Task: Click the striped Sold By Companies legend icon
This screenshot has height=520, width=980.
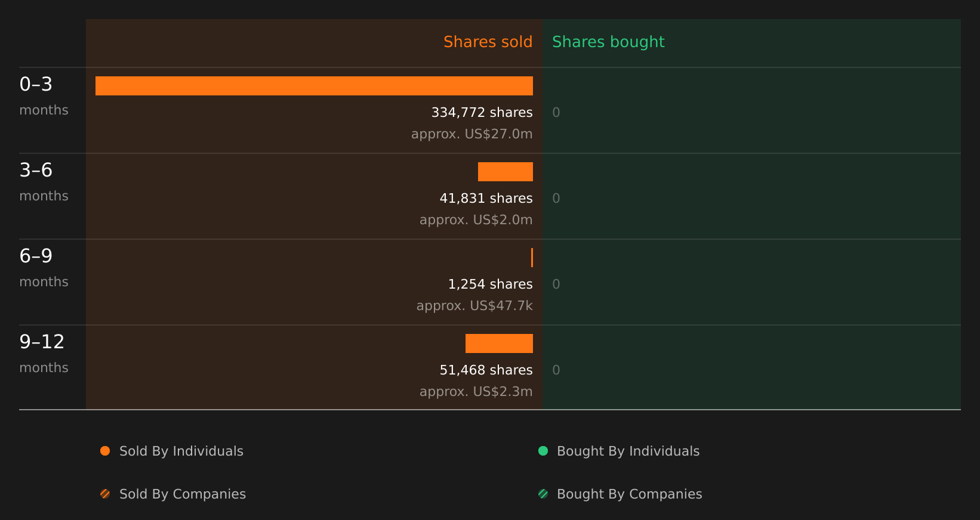Action: (x=105, y=494)
